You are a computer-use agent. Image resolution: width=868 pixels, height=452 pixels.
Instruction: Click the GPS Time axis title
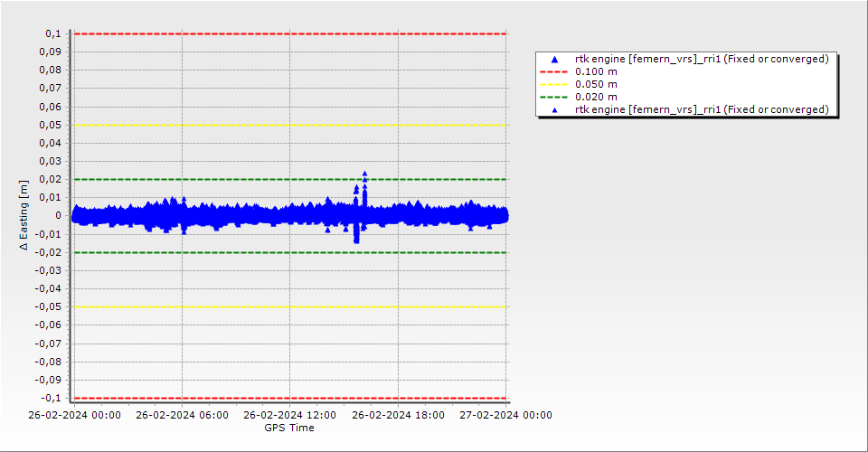coord(289,428)
